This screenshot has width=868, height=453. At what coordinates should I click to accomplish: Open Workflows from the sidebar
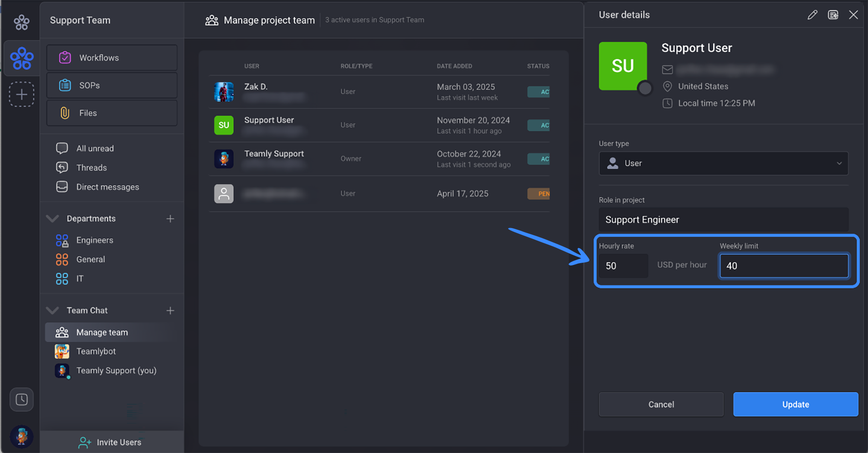coord(112,58)
